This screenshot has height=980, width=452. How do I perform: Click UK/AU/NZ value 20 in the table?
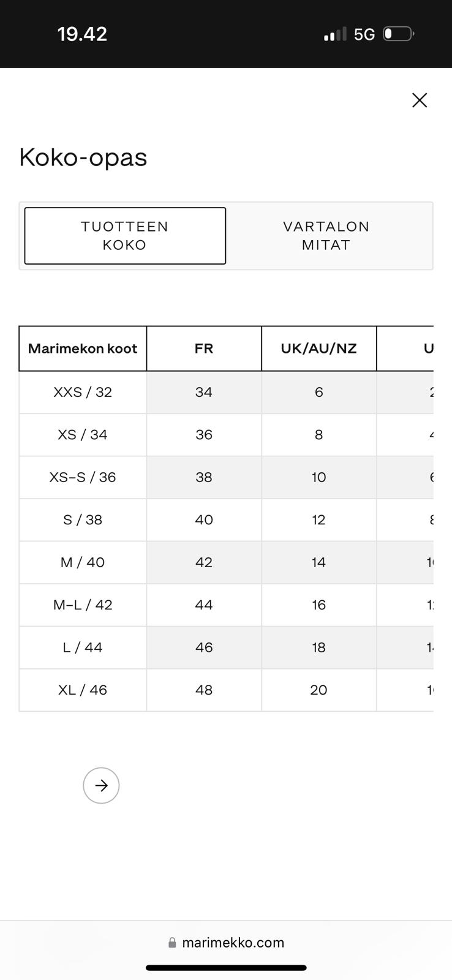pos(318,690)
